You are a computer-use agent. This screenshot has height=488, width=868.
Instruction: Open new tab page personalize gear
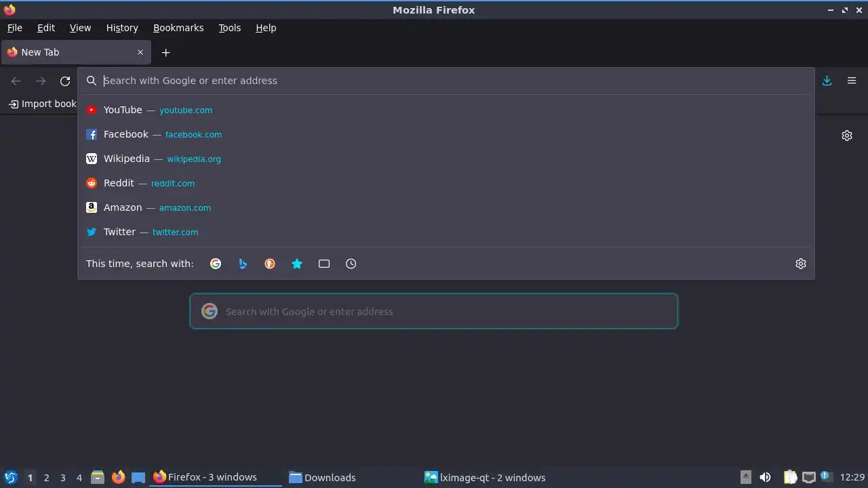tap(847, 136)
